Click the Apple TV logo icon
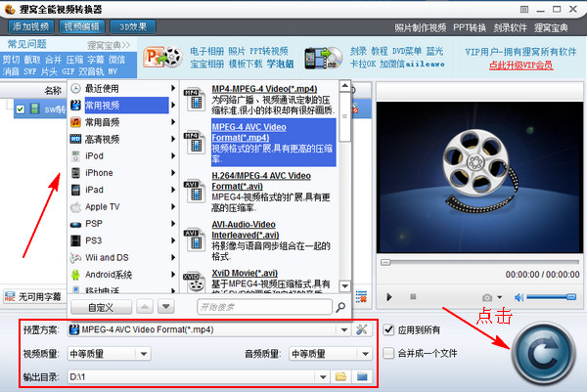 click(75, 206)
